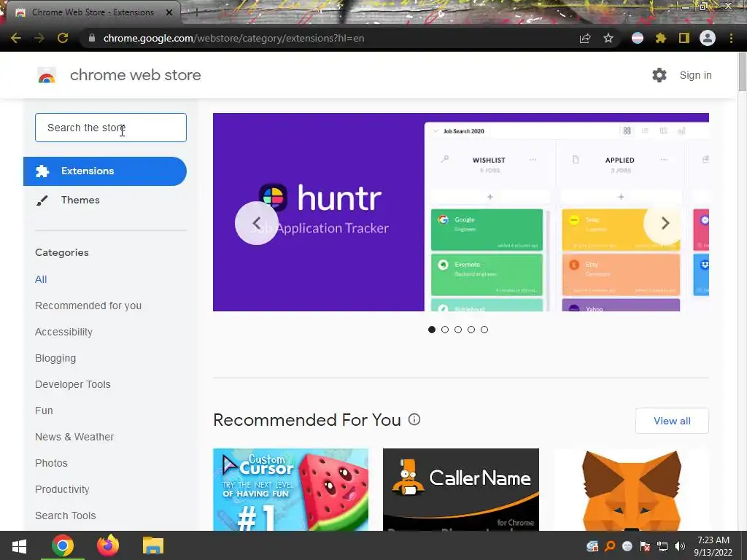Close the Chrome Web Store tab

tap(169, 12)
